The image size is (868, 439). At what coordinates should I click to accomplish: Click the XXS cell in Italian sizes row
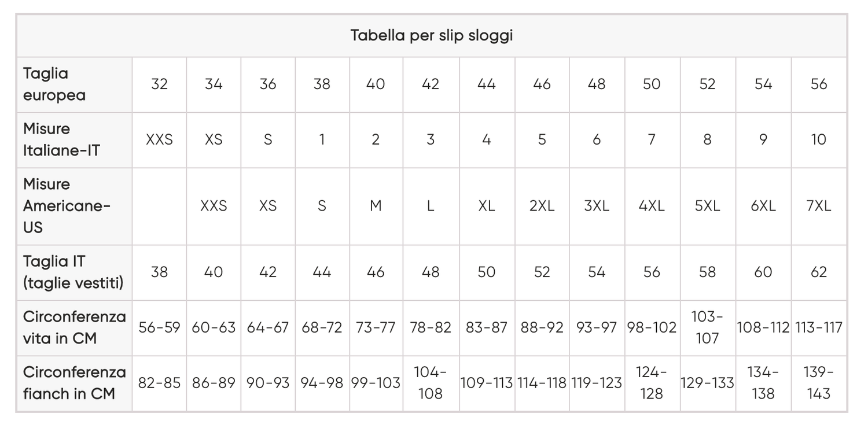tap(159, 140)
